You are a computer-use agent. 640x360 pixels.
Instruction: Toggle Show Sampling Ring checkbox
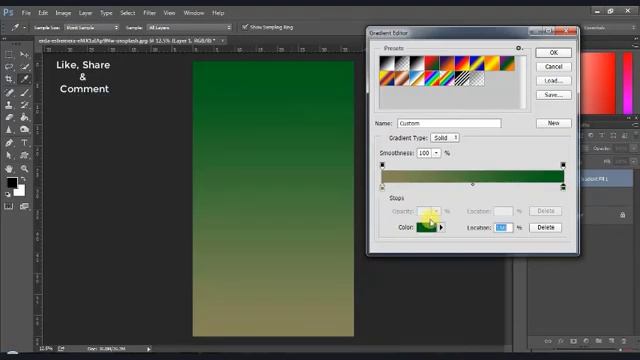(x=245, y=27)
